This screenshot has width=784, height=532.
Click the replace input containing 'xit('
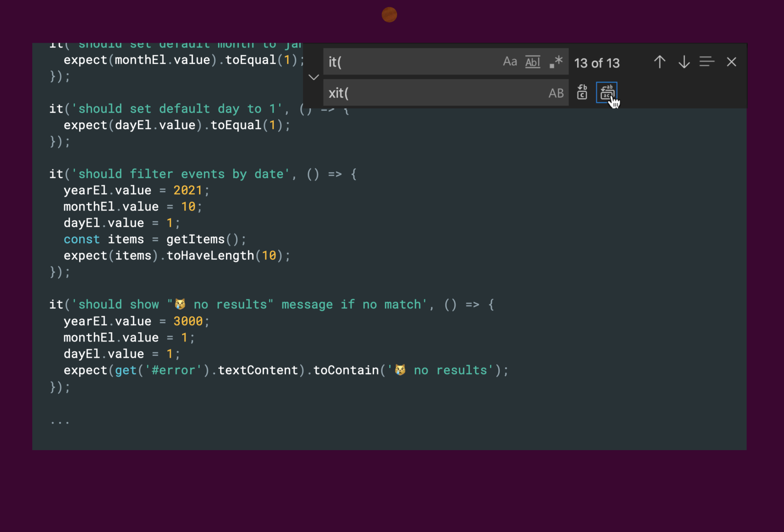(433, 93)
